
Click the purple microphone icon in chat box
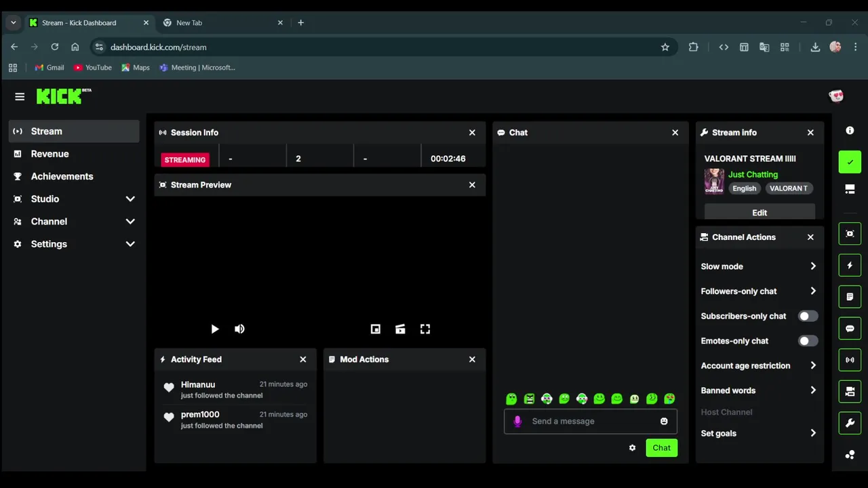tap(517, 421)
